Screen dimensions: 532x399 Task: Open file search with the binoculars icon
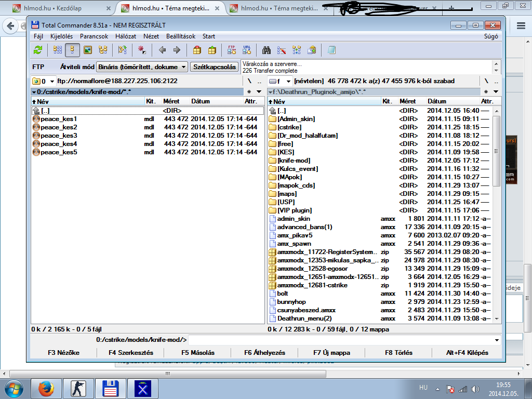pyautogui.click(x=267, y=50)
